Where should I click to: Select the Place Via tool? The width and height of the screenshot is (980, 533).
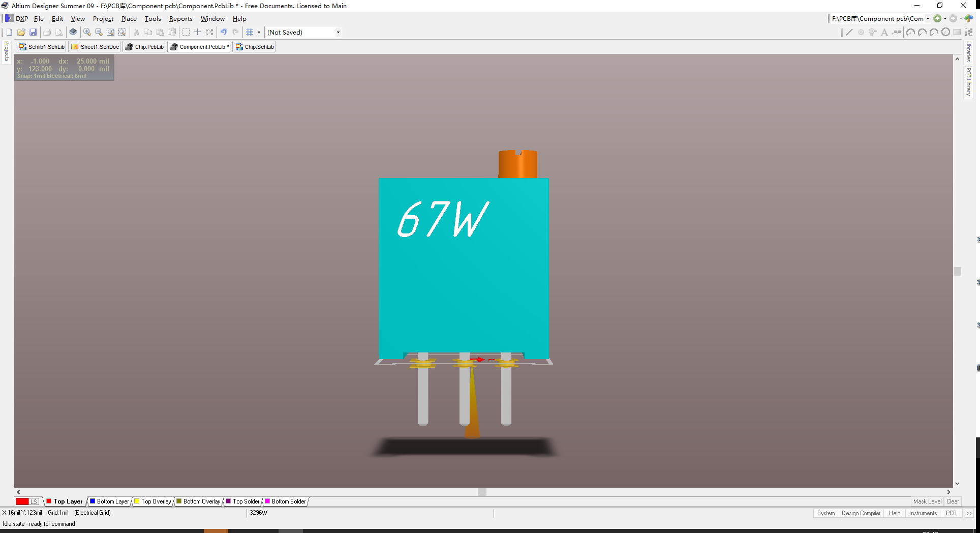tap(873, 32)
